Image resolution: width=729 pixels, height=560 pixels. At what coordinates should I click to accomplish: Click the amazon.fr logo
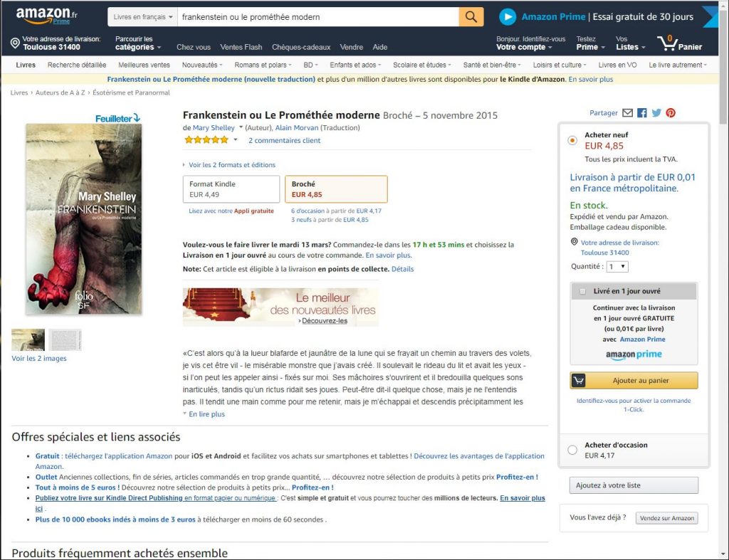[x=46, y=16]
